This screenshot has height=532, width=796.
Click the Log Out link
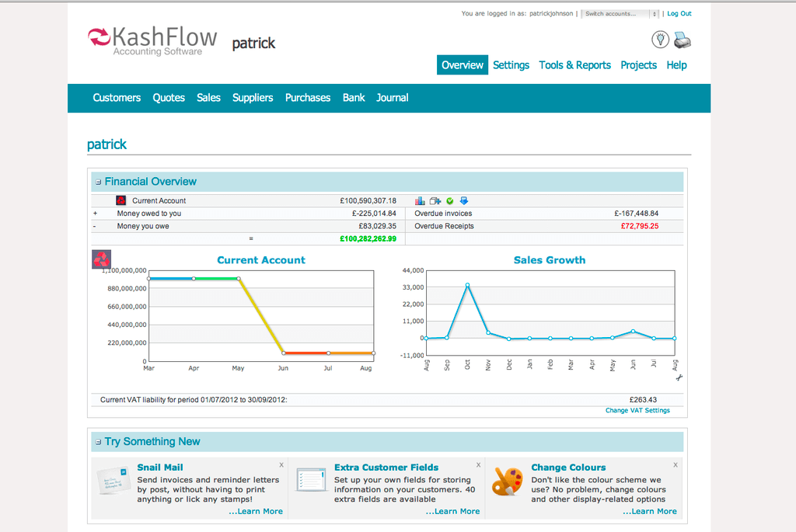[x=679, y=14]
